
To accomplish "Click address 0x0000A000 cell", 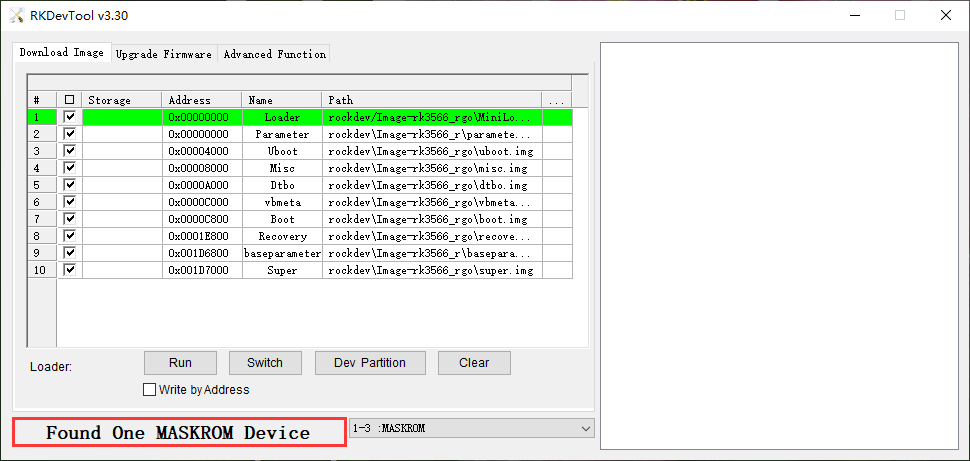I will (202, 185).
